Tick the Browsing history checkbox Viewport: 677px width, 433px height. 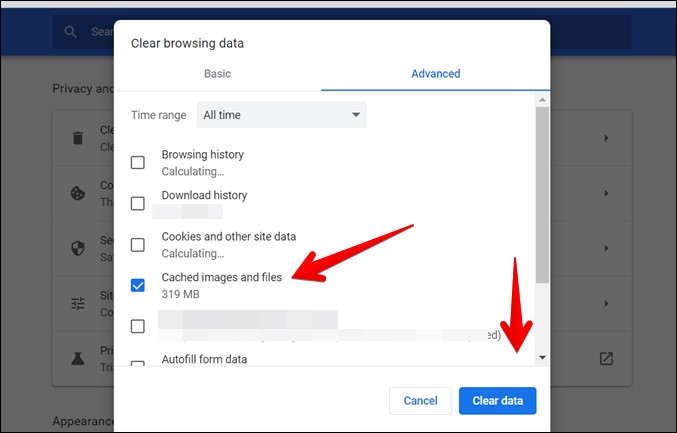[x=138, y=163]
